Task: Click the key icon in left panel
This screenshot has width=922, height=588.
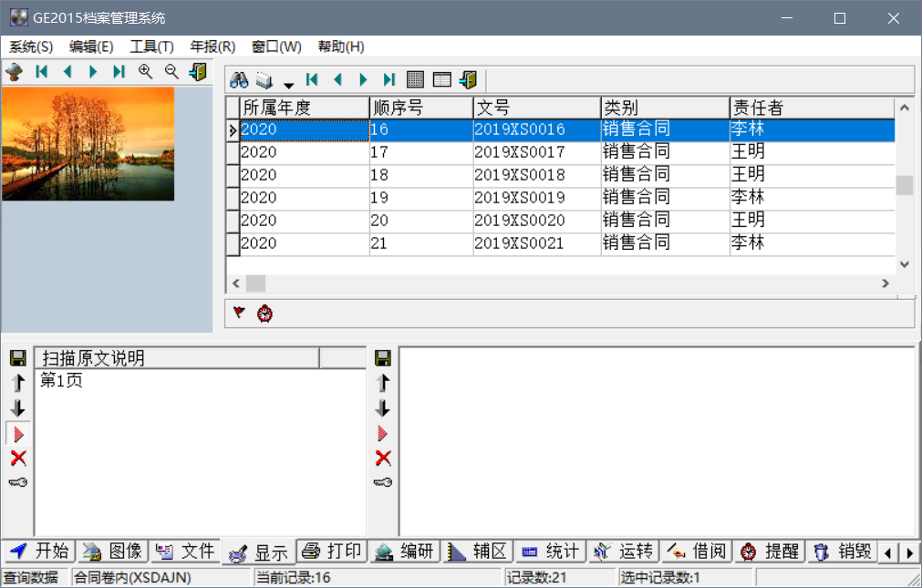Action: [x=18, y=483]
